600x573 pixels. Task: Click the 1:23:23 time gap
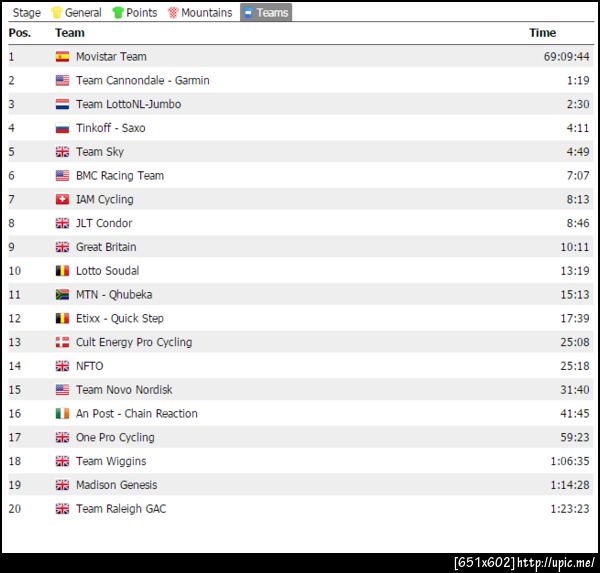pos(570,509)
